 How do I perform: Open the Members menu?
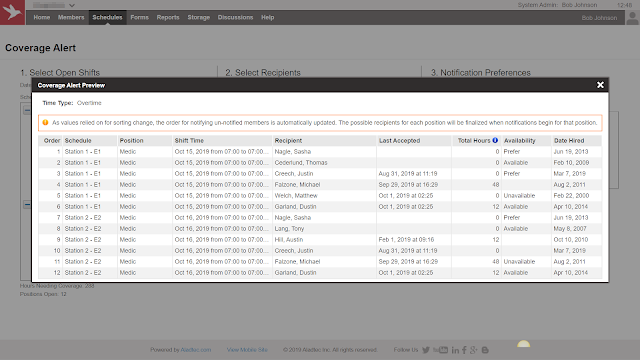click(x=71, y=18)
